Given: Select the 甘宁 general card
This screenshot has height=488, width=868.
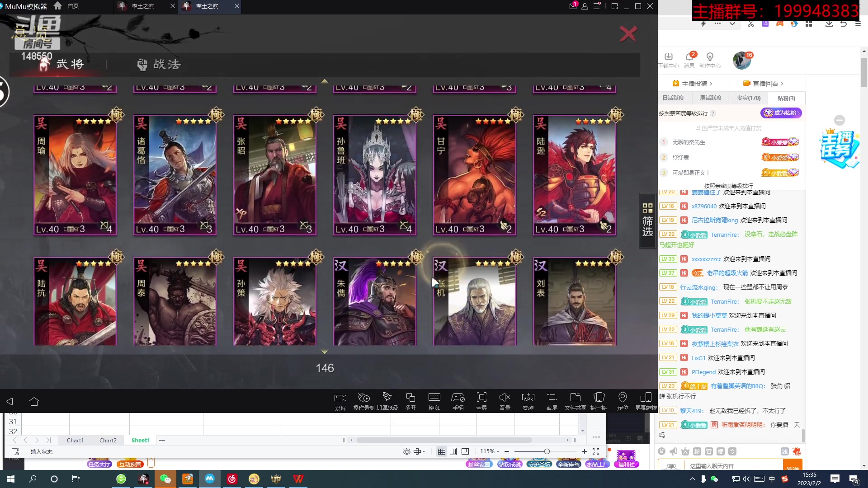Looking at the screenshot, I should [x=475, y=175].
